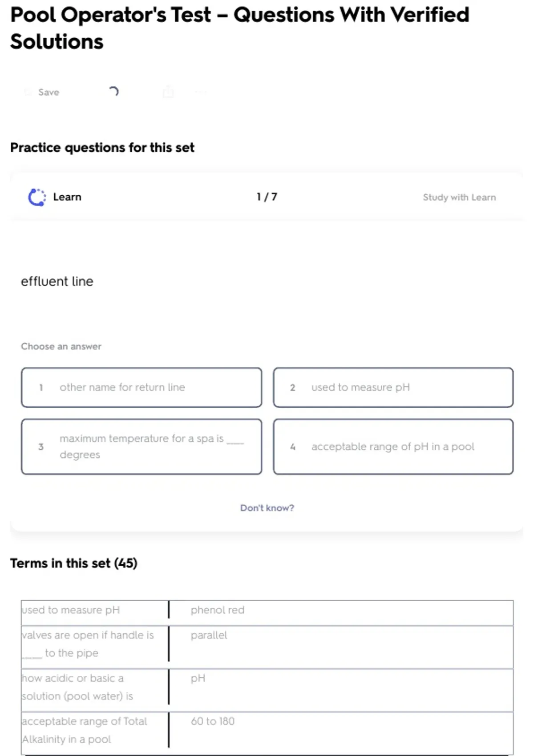Viewport: 534px width, 756px height.
Task: Open the Study with Learn link
Action: click(459, 197)
